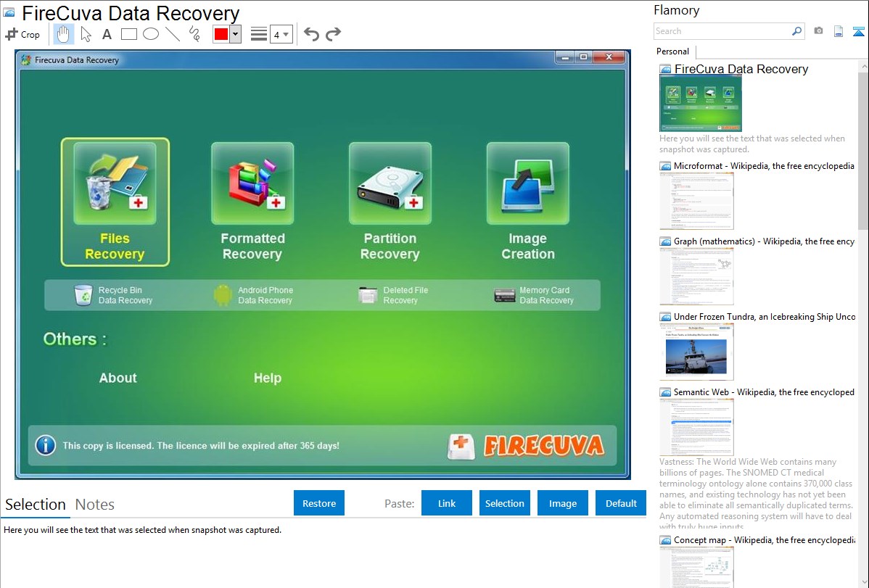Choose the text annotation tool
The image size is (869, 588).
point(107,34)
